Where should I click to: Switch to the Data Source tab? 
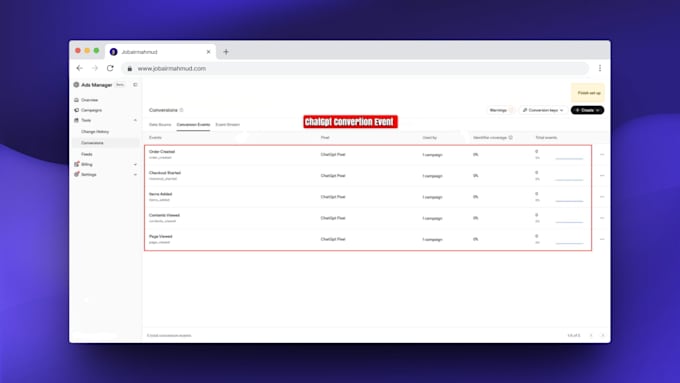click(x=160, y=124)
